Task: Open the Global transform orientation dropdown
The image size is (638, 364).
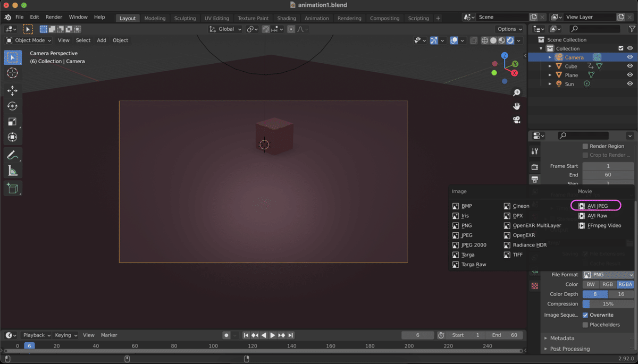Action: coord(225,29)
